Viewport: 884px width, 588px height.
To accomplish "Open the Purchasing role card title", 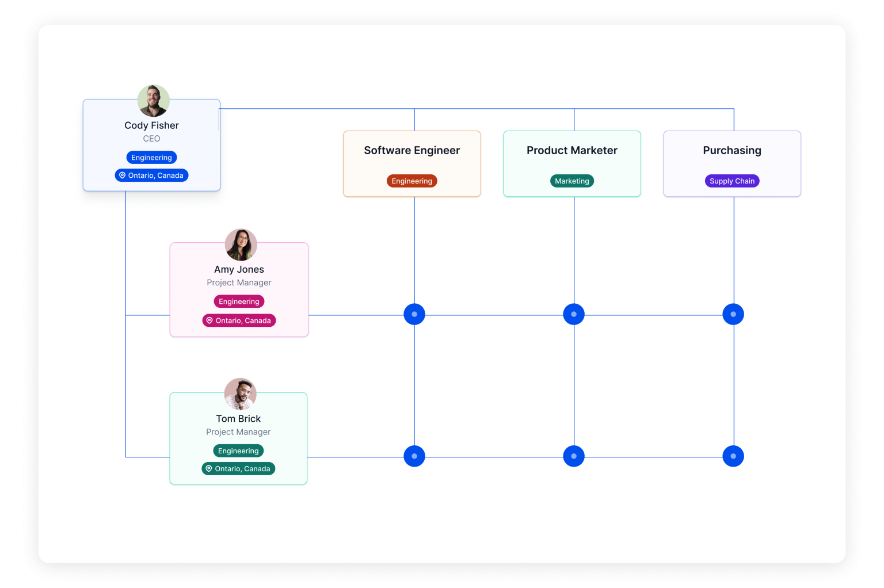I will (732, 150).
